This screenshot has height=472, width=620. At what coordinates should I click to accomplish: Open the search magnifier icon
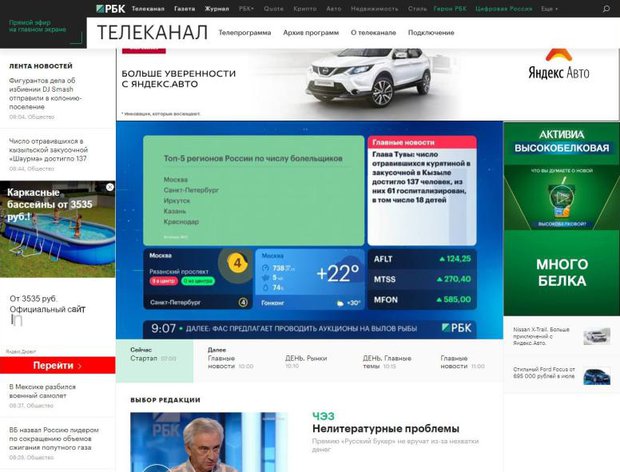(606, 8)
